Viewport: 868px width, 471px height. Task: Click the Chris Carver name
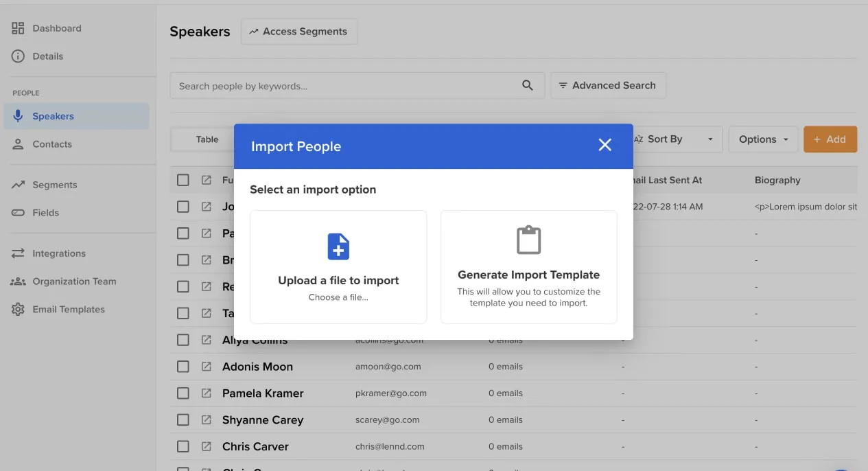255,446
